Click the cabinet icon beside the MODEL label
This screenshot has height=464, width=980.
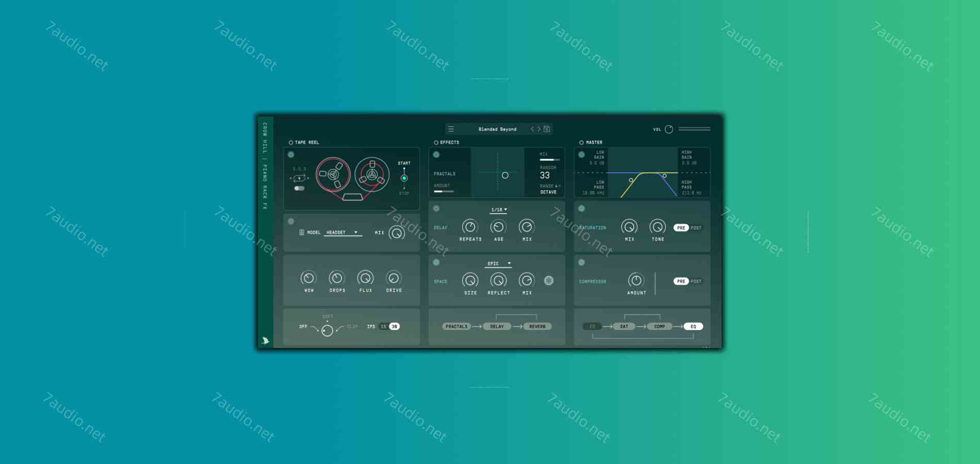pyautogui.click(x=302, y=233)
